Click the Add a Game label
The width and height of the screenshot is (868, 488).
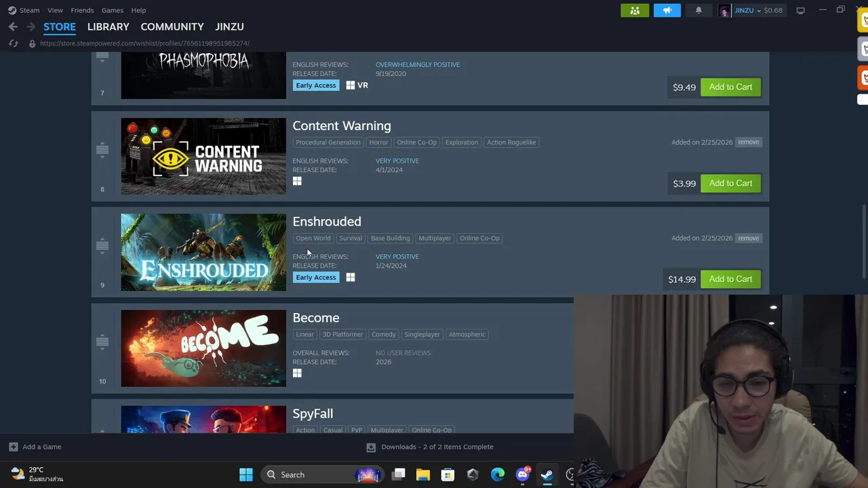pyautogui.click(x=41, y=447)
